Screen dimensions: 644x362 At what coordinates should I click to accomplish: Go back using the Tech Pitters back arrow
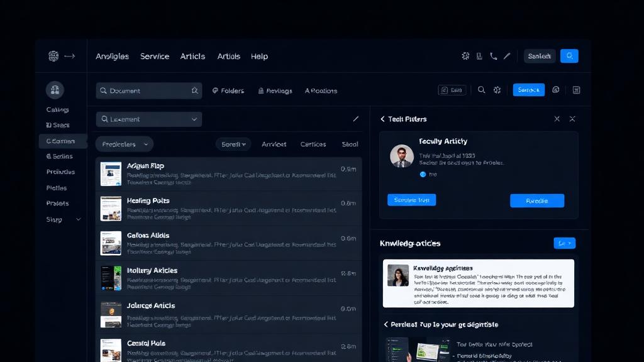[382, 119]
